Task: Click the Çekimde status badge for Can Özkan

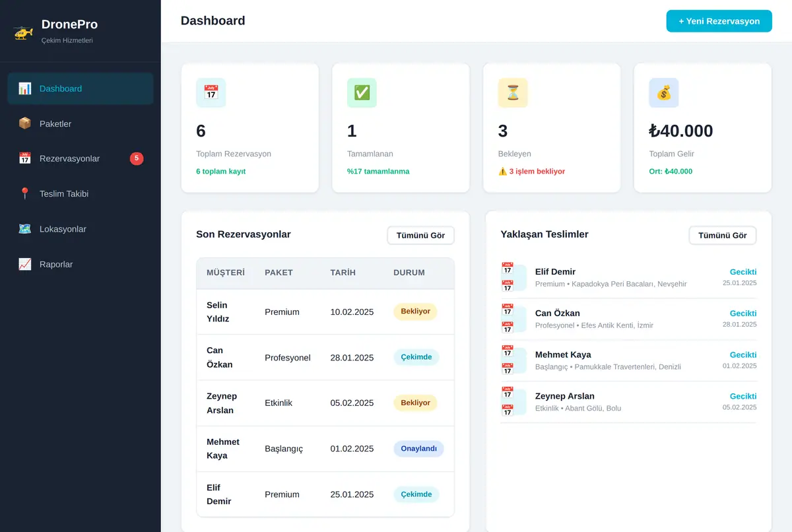Action: [x=416, y=357]
